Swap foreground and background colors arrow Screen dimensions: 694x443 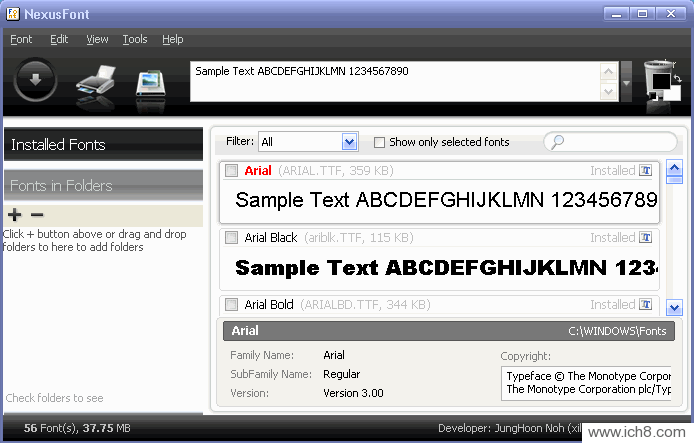click(x=677, y=78)
